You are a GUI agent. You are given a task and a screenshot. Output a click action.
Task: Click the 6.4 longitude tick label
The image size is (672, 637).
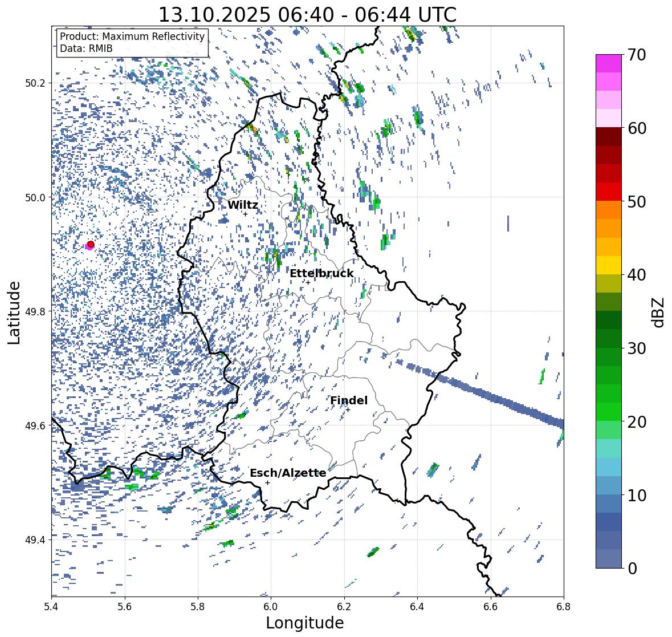(x=417, y=607)
